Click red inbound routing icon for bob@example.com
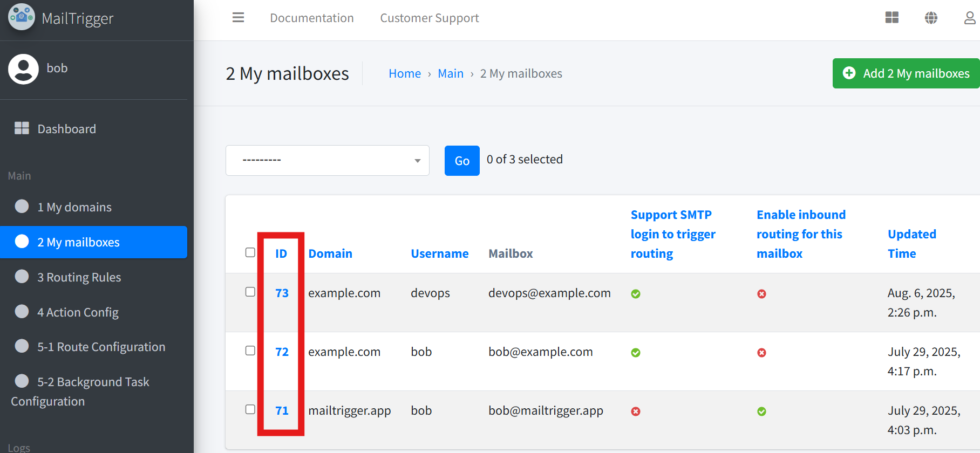980x453 pixels. point(761,353)
